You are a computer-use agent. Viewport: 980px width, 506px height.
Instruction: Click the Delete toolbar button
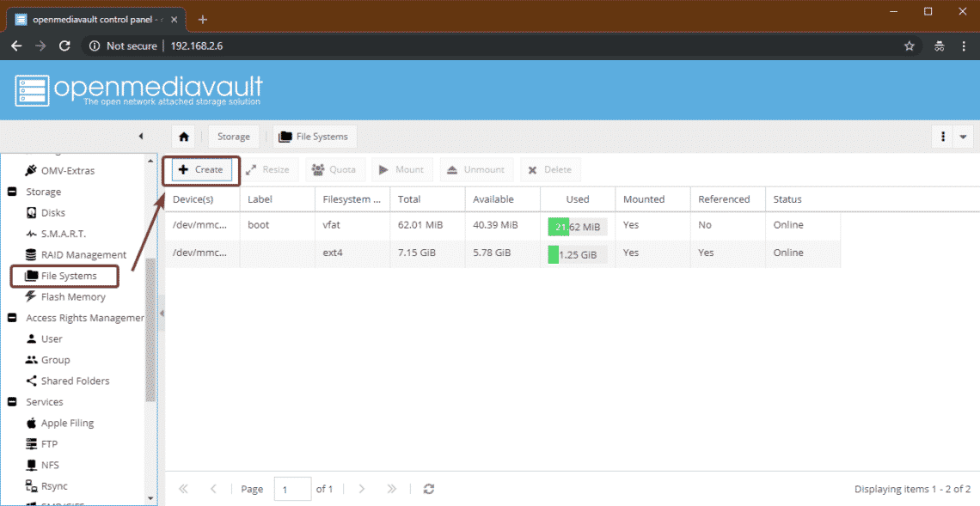click(550, 169)
